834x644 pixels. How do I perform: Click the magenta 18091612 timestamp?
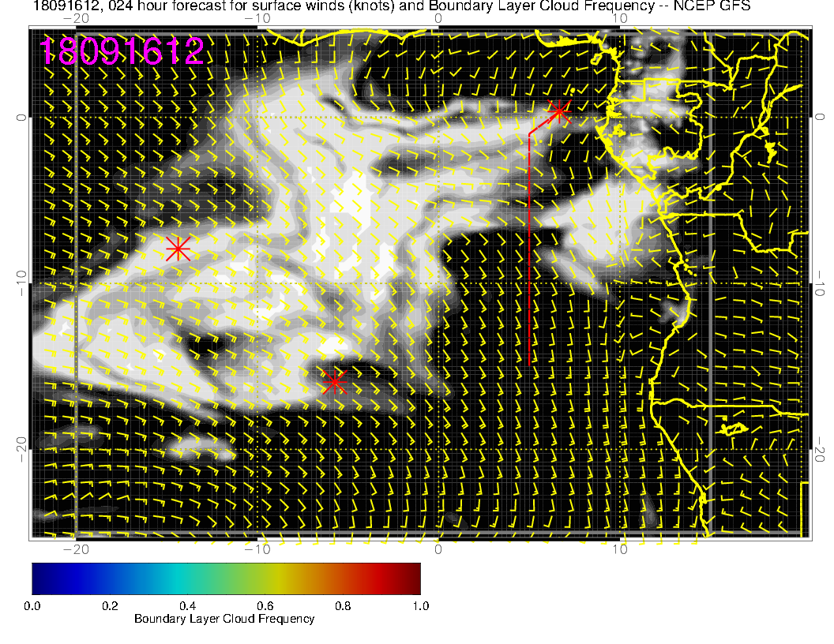(122, 52)
